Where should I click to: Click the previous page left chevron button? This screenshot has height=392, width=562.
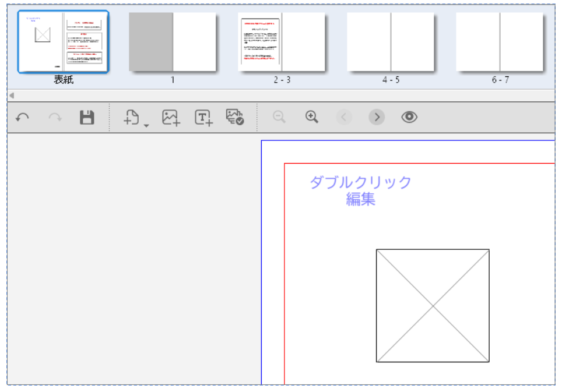tap(344, 118)
